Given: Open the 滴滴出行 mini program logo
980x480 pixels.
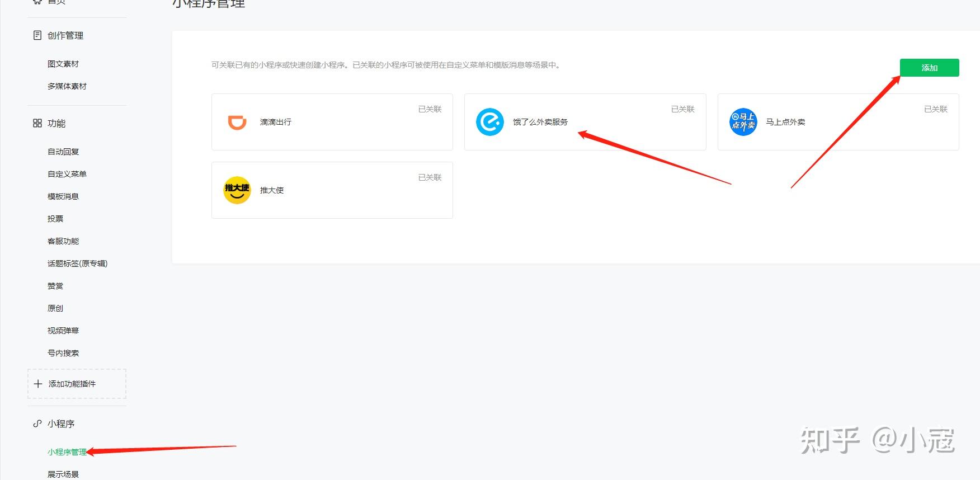Looking at the screenshot, I should [237, 122].
